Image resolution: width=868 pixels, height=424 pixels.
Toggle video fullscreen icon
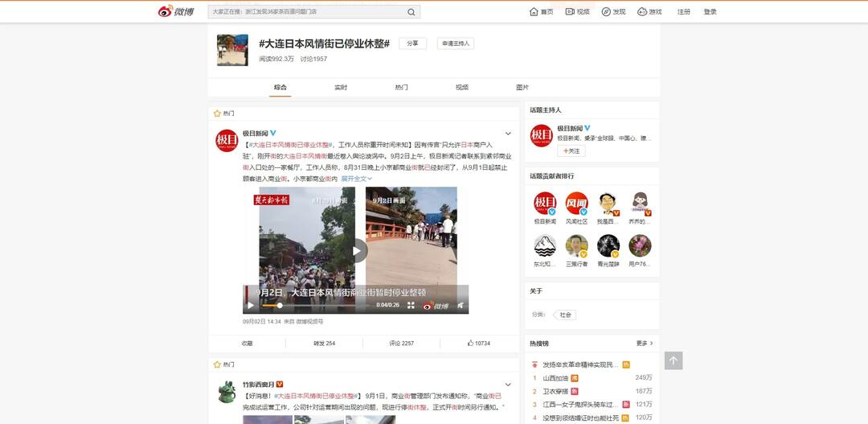pos(411,306)
